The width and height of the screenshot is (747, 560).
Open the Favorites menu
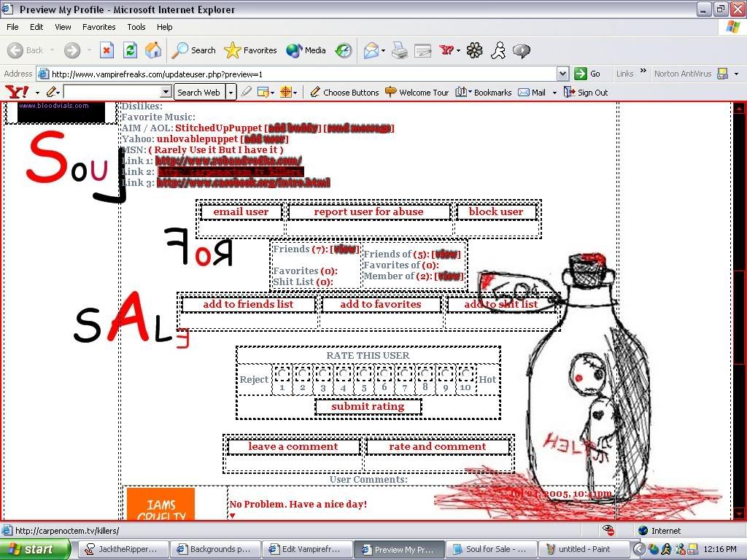tap(98, 27)
